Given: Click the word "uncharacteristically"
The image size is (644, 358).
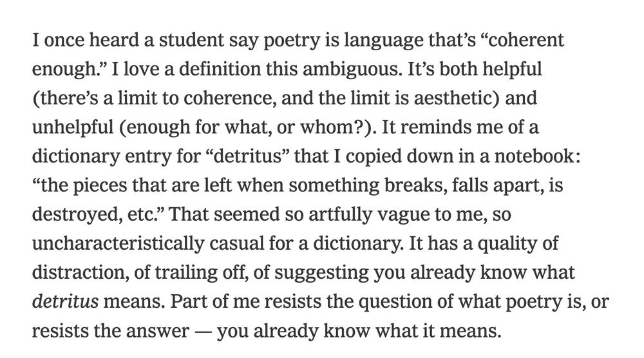Looking at the screenshot, I should [x=118, y=244].
